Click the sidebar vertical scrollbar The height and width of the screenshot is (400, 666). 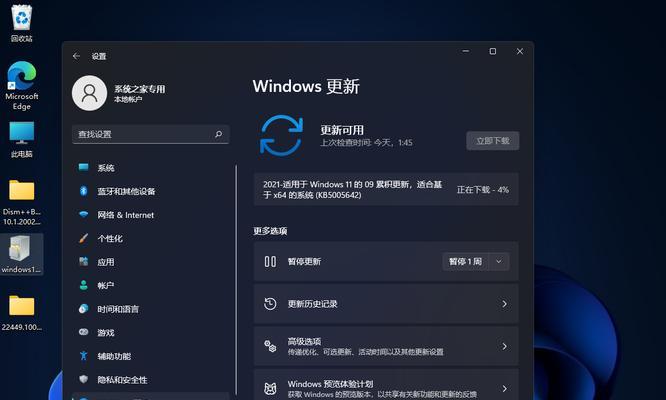point(236,280)
